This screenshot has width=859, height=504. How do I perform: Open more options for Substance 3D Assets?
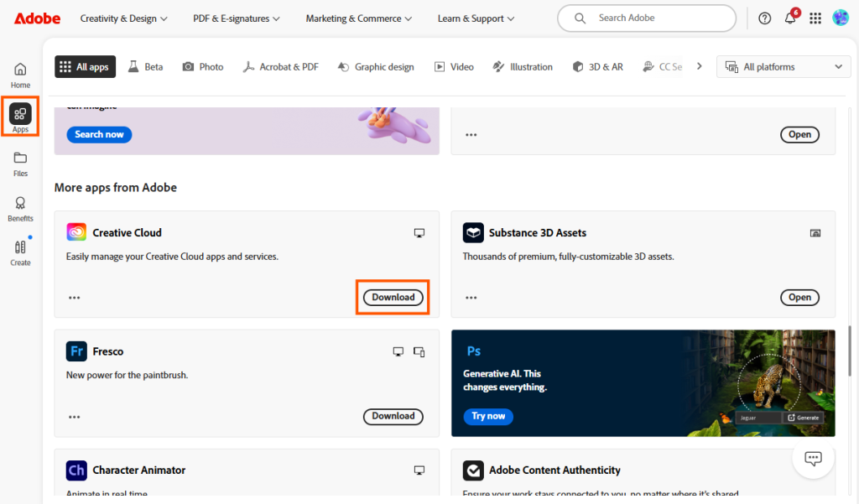471,298
